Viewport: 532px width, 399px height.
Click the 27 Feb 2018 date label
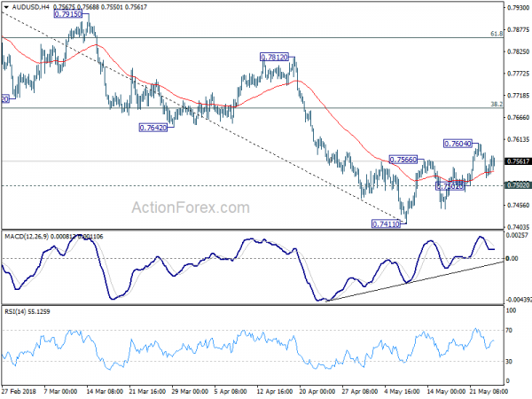[x=20, y=392]
